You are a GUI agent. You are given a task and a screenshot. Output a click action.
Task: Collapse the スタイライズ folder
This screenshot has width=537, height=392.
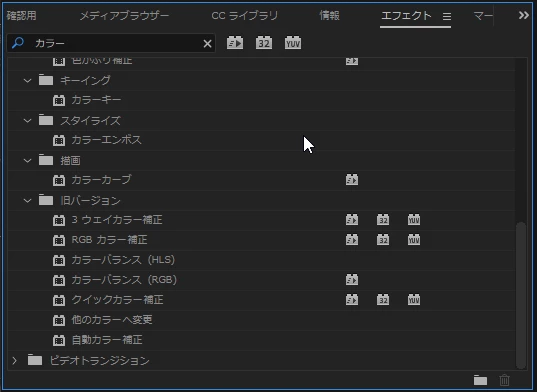(27, 121)
